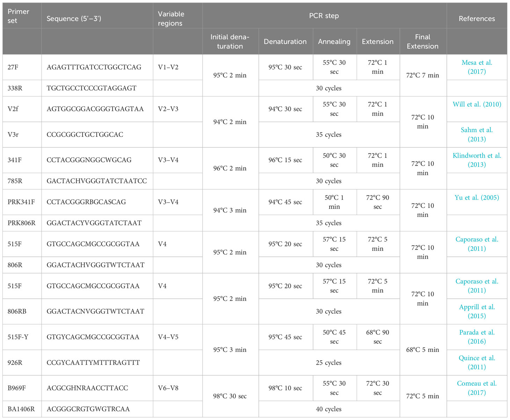Open Caporaso et al. (2011) in the 806RB row group
The width and height of the screenshot is (510, 420).
(477, 286)
